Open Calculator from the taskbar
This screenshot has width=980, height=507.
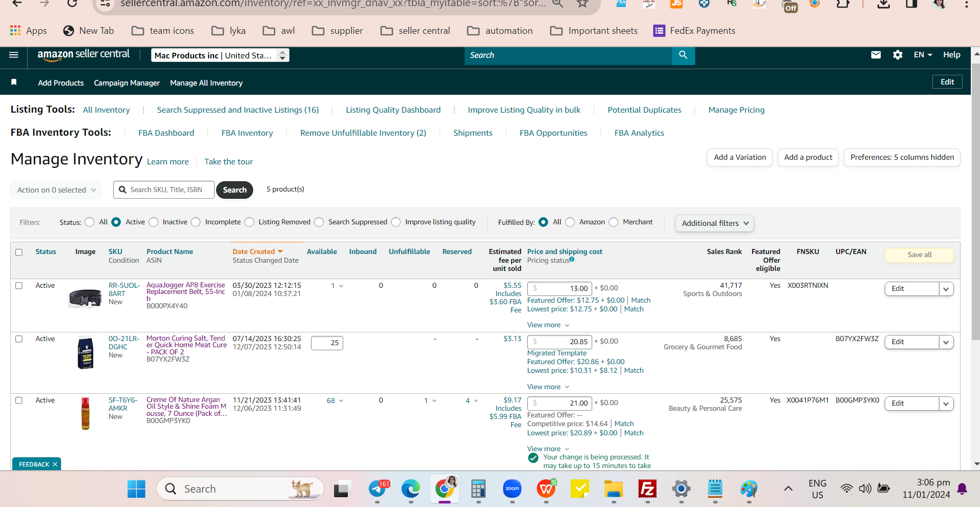pos(478,489)
